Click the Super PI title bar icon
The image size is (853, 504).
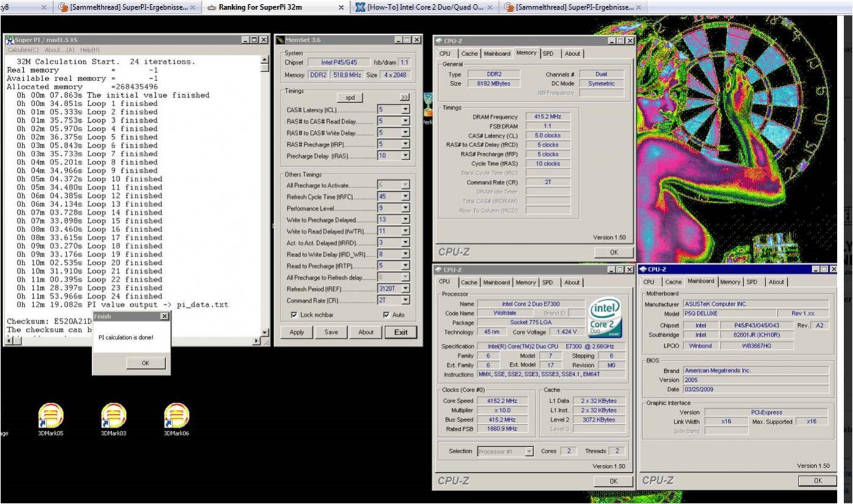9,40
